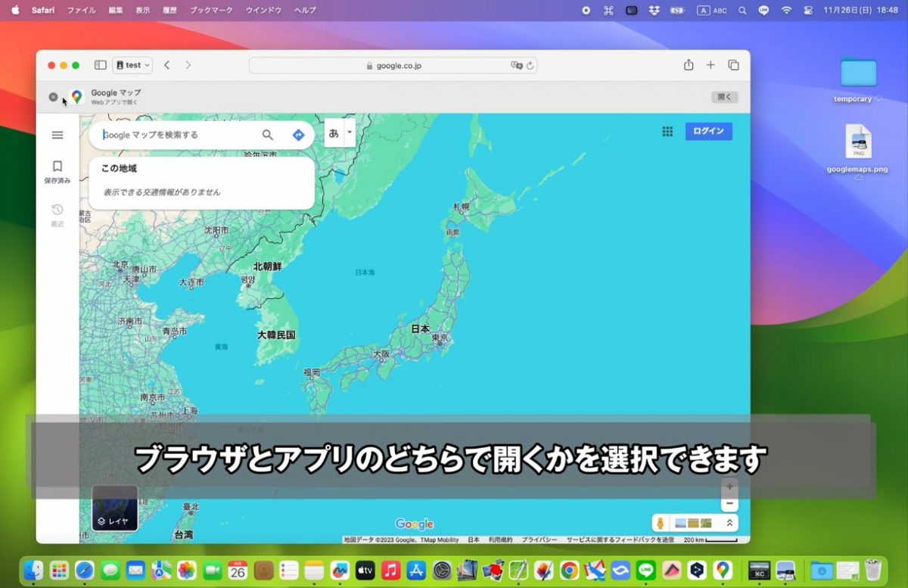The height and width of the screenshot is (588, 908).
Task: Open the 履歴 menu
Action: (169, 11)
